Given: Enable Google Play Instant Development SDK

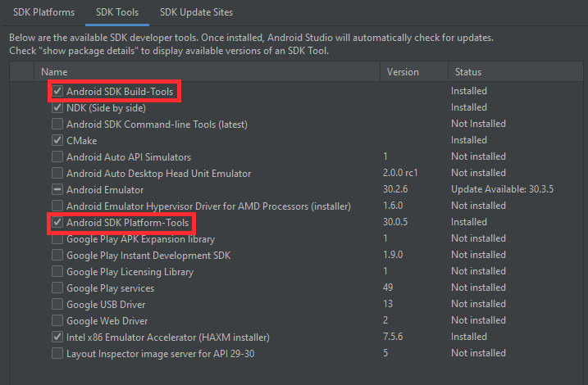Looking at the screenshot, I should tap(57, 256).
